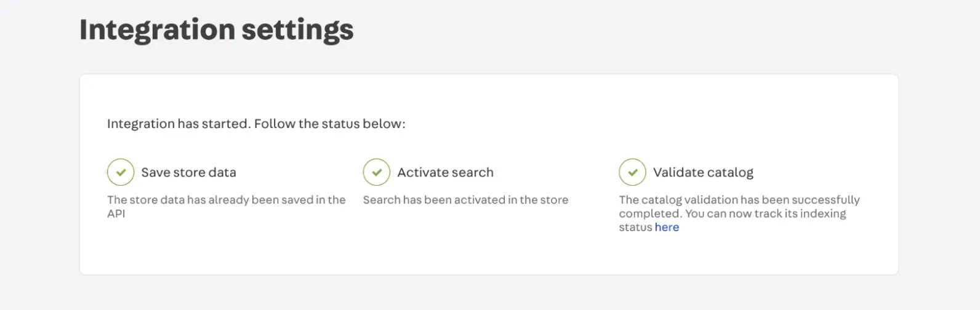Click the "Integration has started" status message
Image resolution: width=980 pixels, height=310 pixels.
179,124
